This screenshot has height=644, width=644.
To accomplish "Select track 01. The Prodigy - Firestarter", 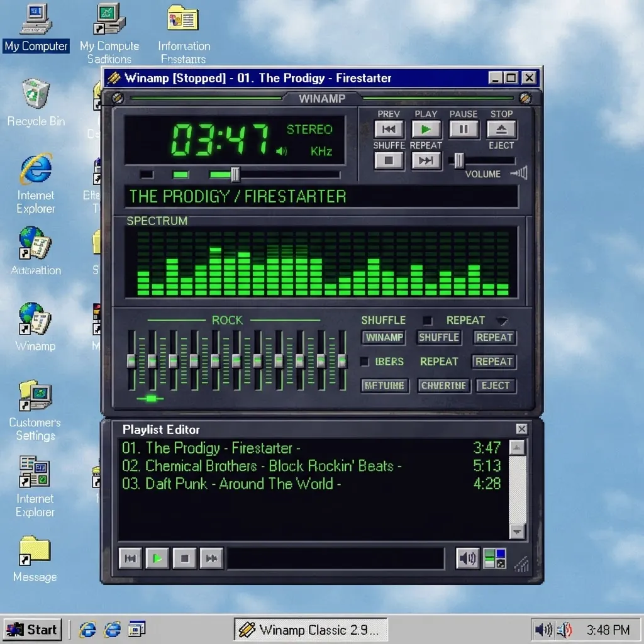I will click(312, 448).
